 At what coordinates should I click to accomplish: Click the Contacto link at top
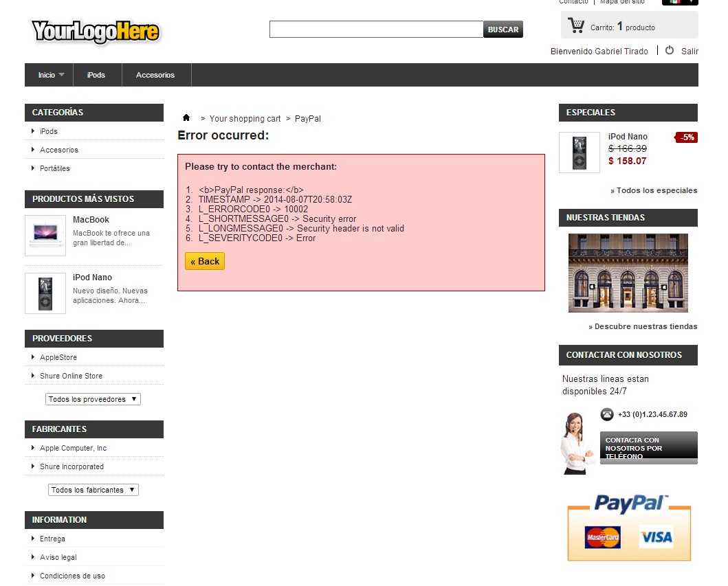573,2
